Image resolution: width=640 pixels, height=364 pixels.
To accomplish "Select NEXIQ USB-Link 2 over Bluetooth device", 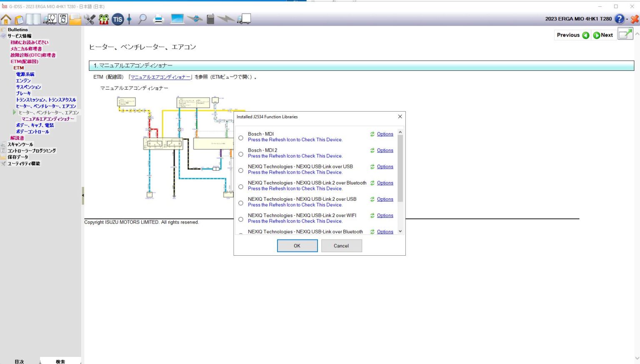I will (240, 187).
